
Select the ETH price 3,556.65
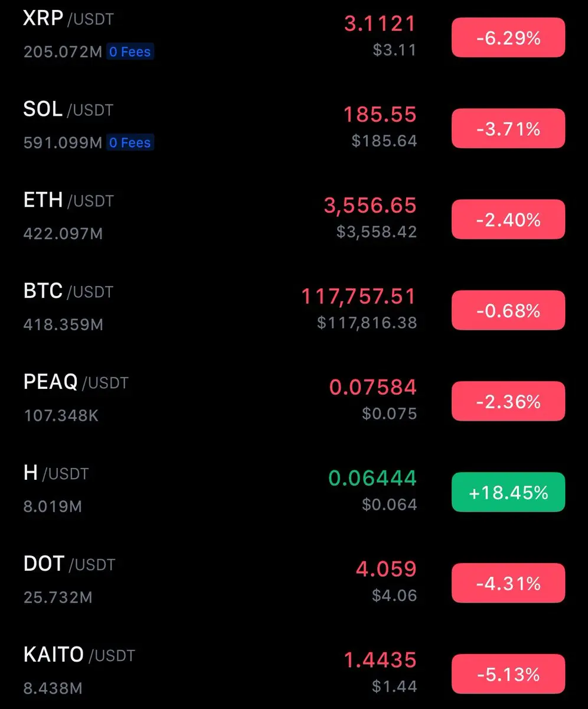370,206
